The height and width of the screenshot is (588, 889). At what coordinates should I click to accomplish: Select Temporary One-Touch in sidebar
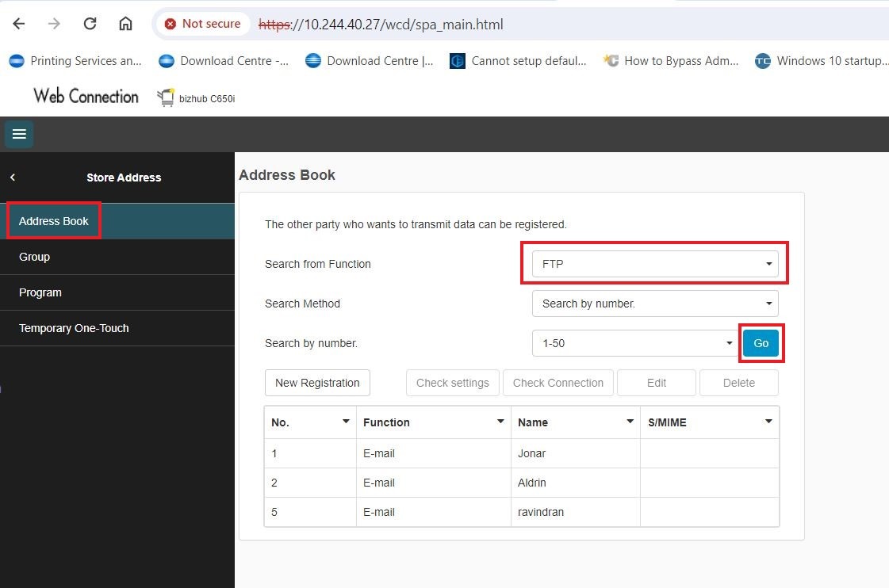pyautogui.click(x=74, y=328)
